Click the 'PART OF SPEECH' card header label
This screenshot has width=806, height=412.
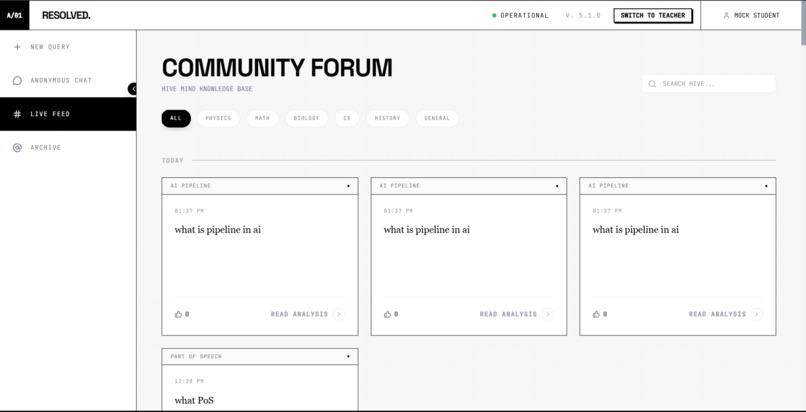point(196,357)
